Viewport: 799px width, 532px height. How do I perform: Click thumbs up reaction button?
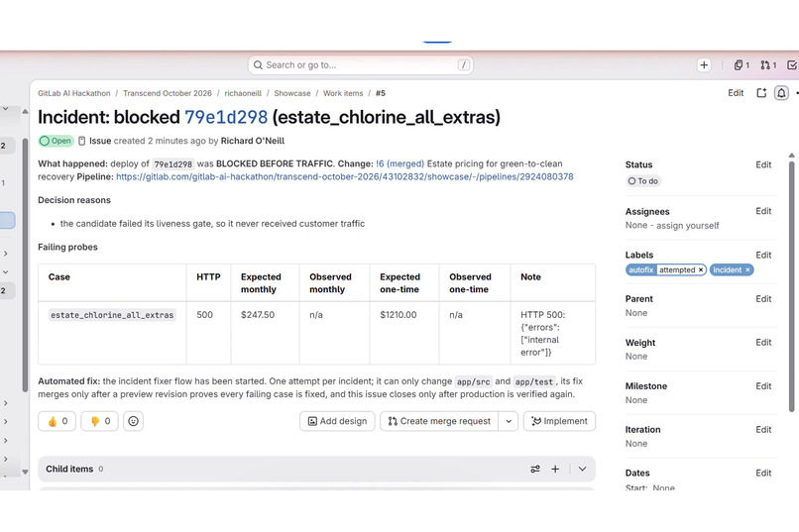click(57, 421)
